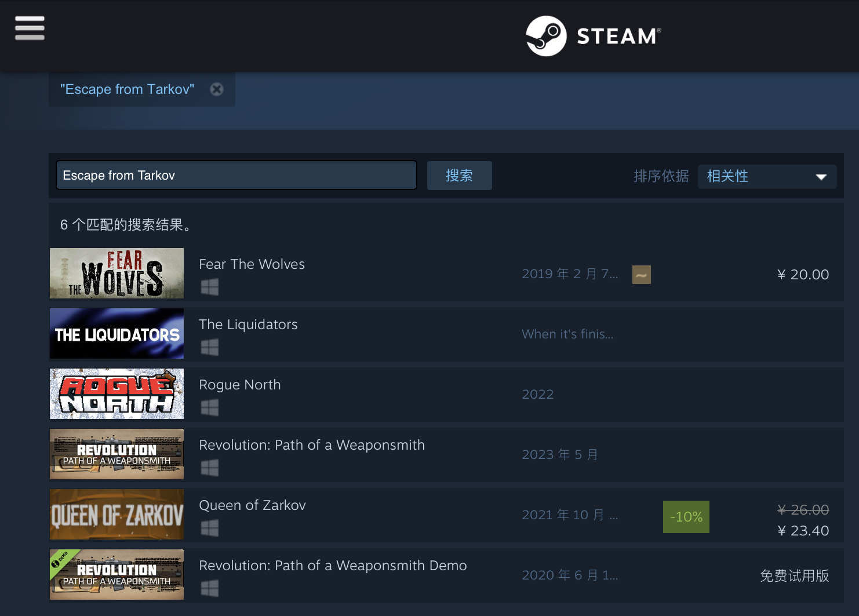859x616 pixels.
Task: Open Queen of Zarkov thumbnail image
Action: click(117, 515)
